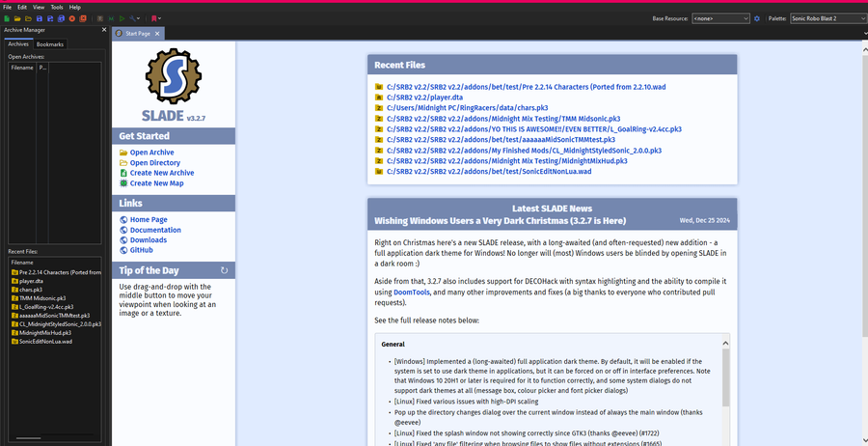This screenshot has width=868, height=446.
Task: Open the Pre 2.2.14 Characters wad link on Start Page
Action: (x=526, y=87)
